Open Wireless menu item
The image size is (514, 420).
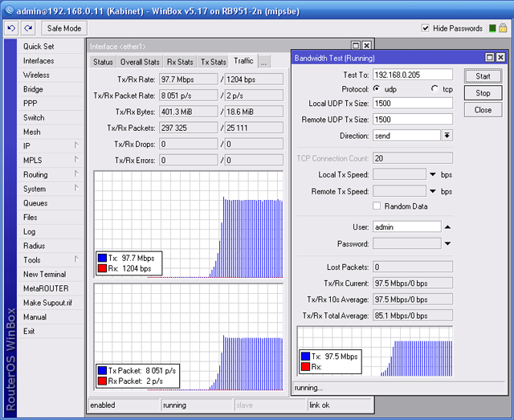click(x=51, y=75)
